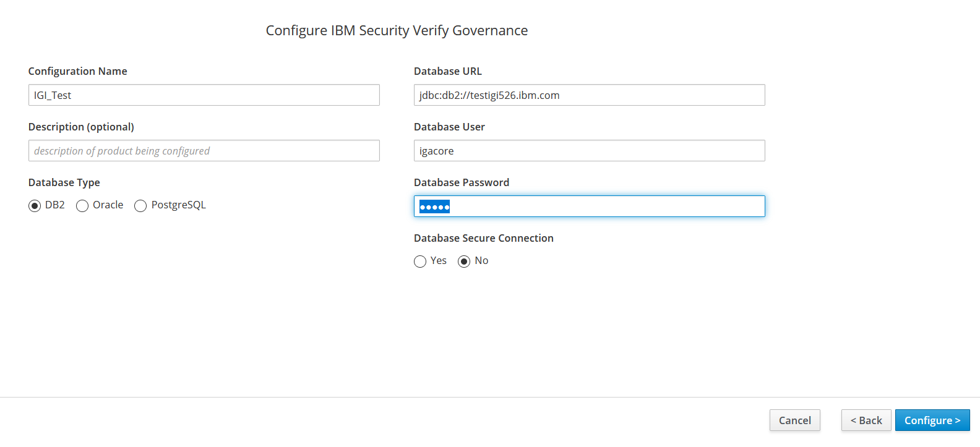
Task: Click the Database Secure Connection label
Action: [483, 238]
